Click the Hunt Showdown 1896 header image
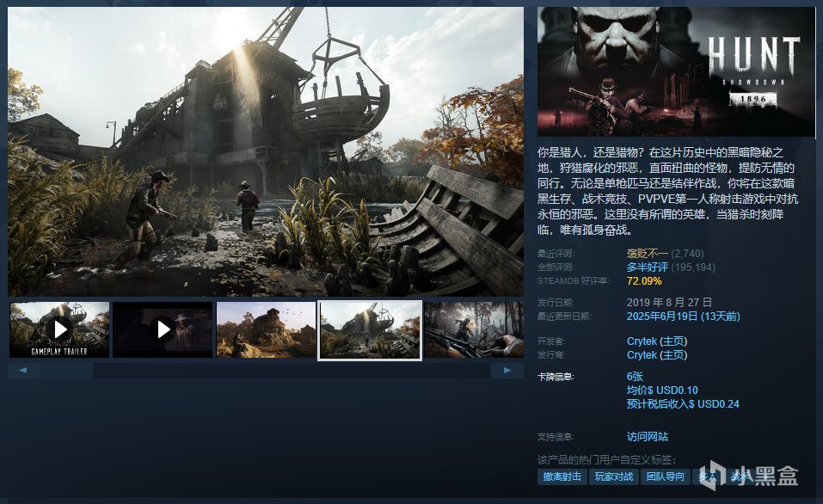The width and height of the screenshot is (823, 504). [676, 72]
